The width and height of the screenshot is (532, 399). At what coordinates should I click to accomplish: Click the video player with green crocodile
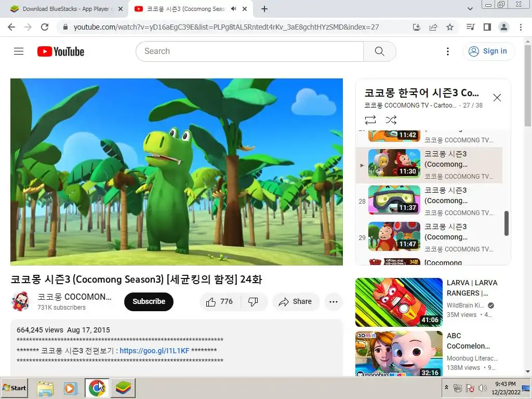177,171
